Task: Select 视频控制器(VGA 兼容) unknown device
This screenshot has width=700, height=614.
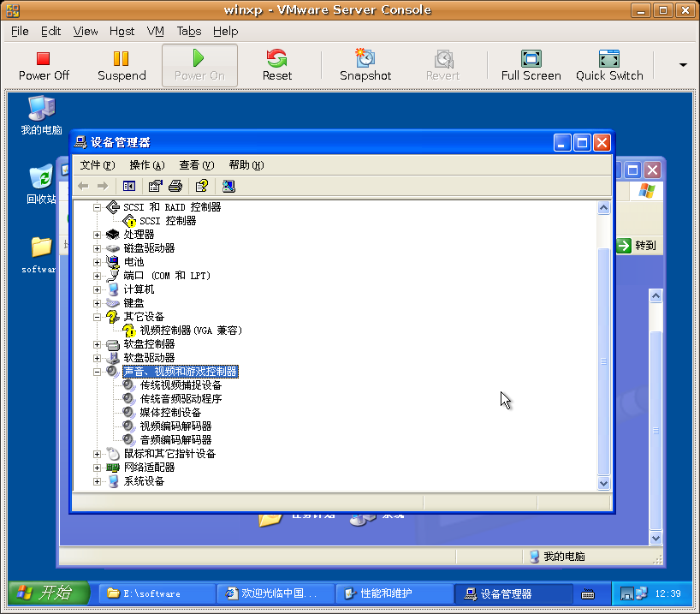Action: point(191,331)
